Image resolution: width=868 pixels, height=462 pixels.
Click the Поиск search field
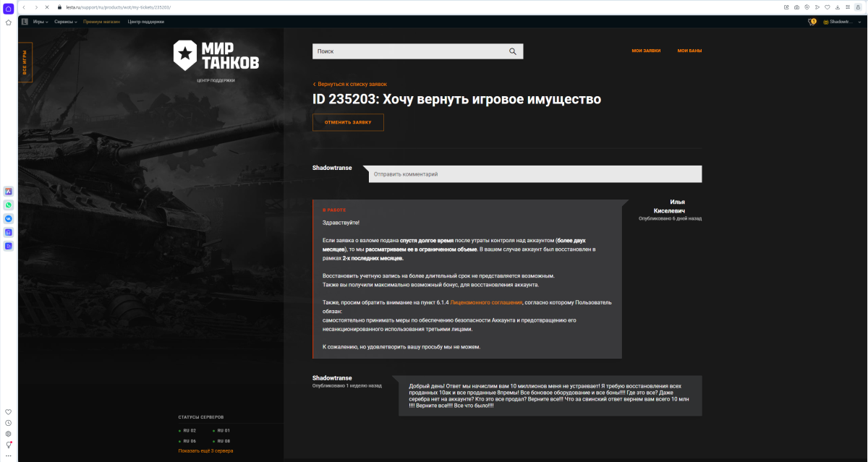tap(408, 51)
